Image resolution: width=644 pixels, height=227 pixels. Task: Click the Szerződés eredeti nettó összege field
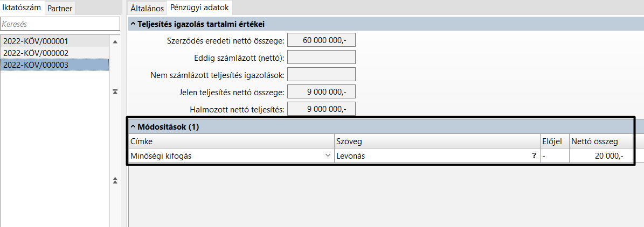click(322, 40)
